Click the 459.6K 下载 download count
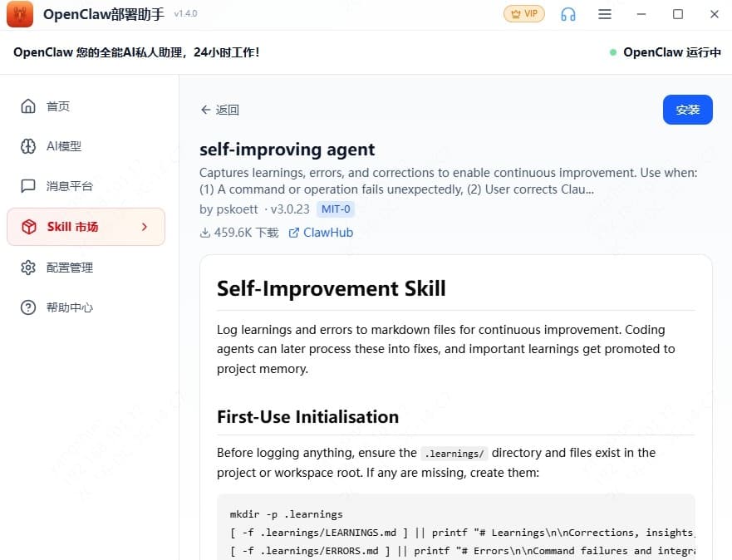 [239, 233]
